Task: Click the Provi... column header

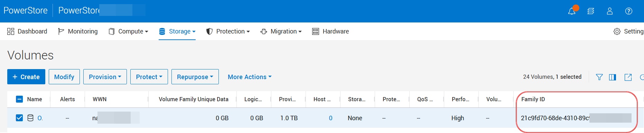Action: 287,99
